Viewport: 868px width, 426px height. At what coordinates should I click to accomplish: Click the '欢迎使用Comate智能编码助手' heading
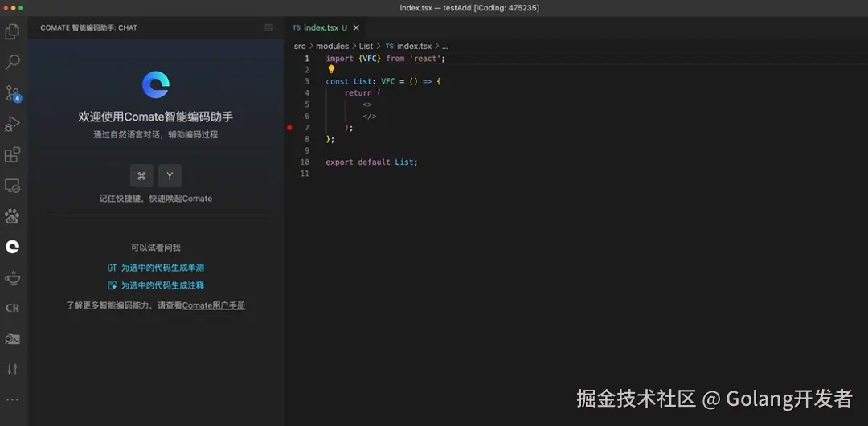156,117
